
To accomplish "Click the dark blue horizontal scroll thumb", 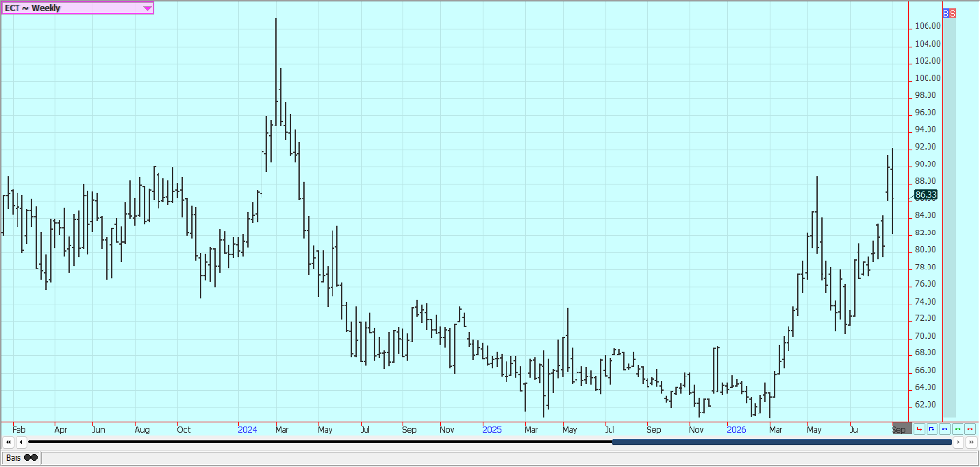I will 782,442.
